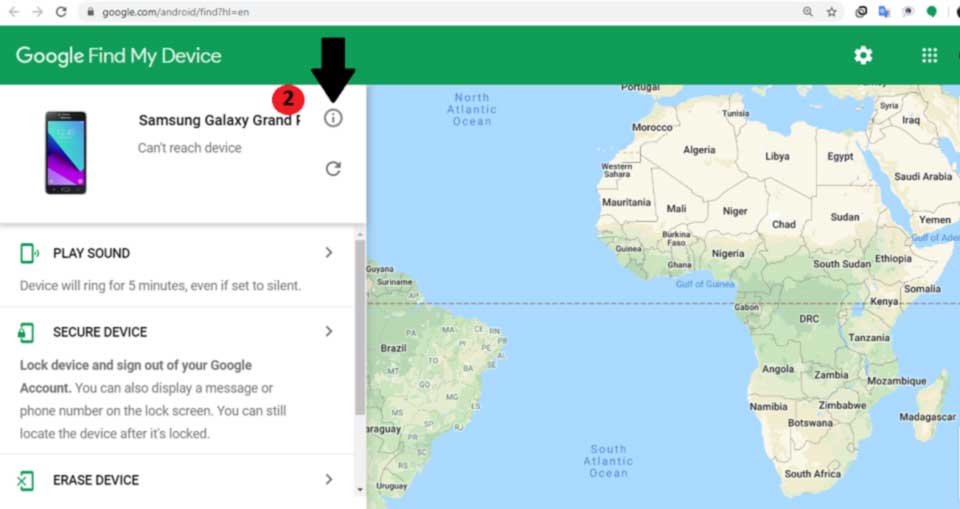Click the zoom magnifier in address bar
This screenshot has width=960, height=509.
808,12
